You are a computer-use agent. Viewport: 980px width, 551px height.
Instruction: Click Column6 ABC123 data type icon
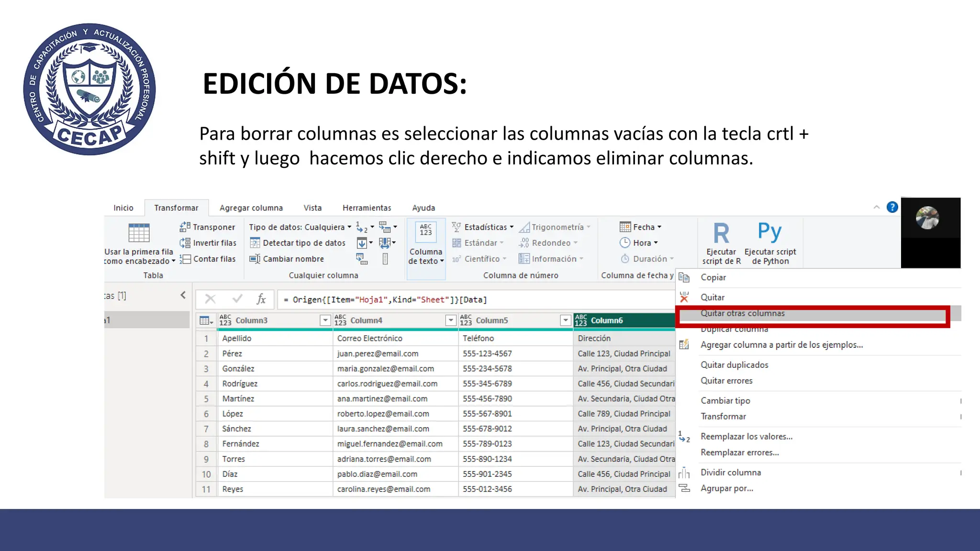point(581,320)
